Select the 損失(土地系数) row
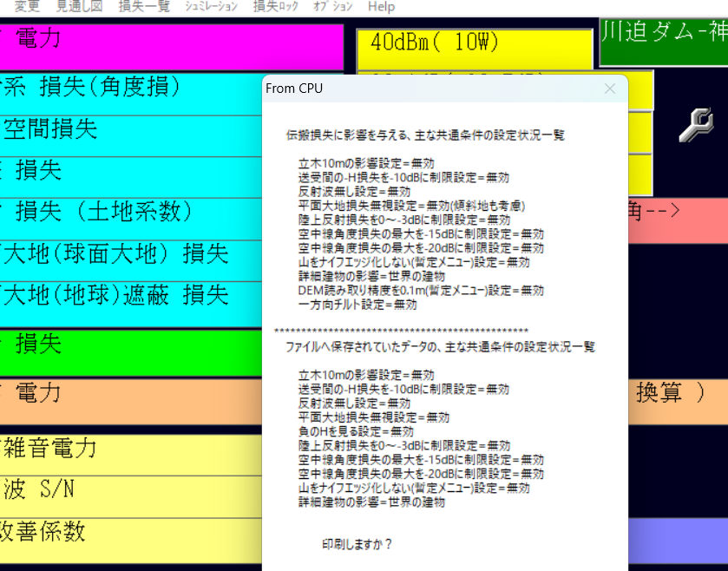The image size is (728, 571). point(131,220)
